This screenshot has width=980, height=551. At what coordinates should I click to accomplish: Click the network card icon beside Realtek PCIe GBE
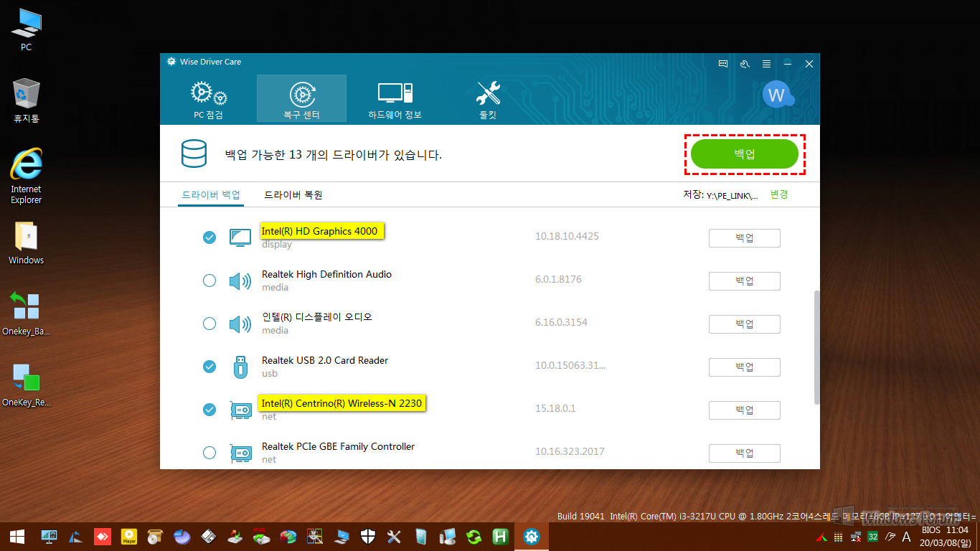click(240, 453)
